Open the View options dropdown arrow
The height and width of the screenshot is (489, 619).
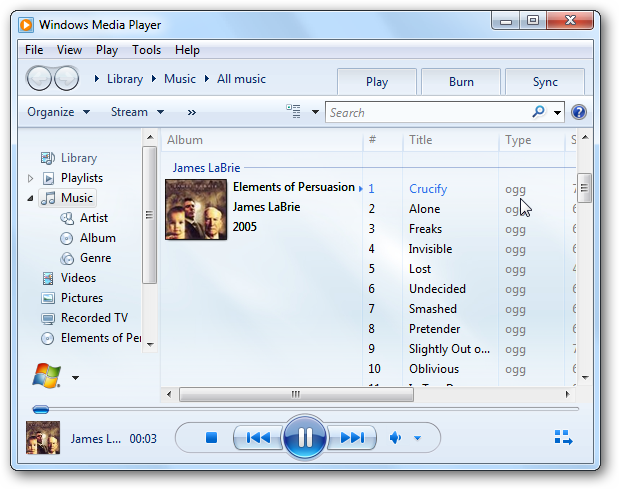pyautogui.click(x=315, y=112)
